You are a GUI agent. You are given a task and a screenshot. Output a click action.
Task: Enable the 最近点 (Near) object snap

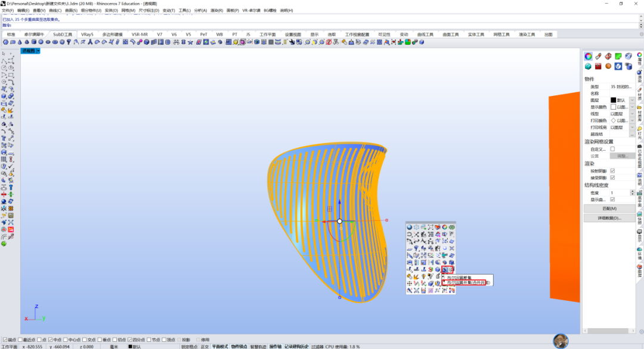(20, 339)
